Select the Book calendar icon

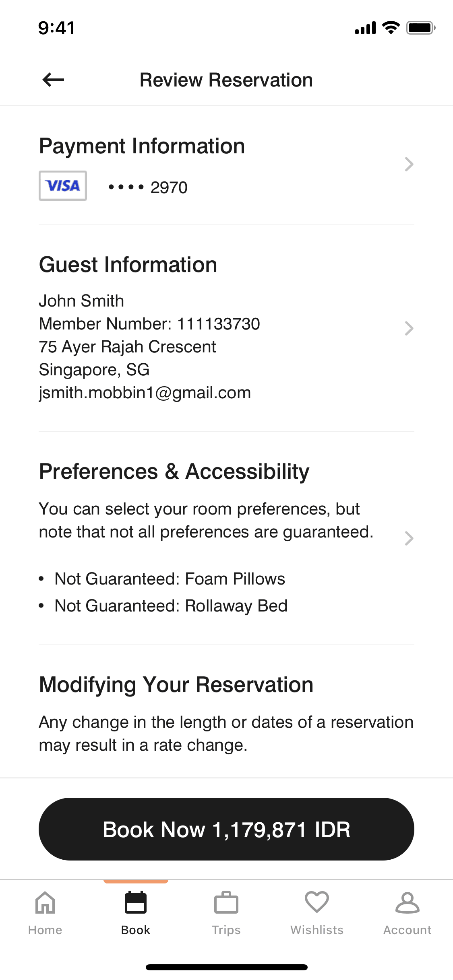click(x=136, y=903)
